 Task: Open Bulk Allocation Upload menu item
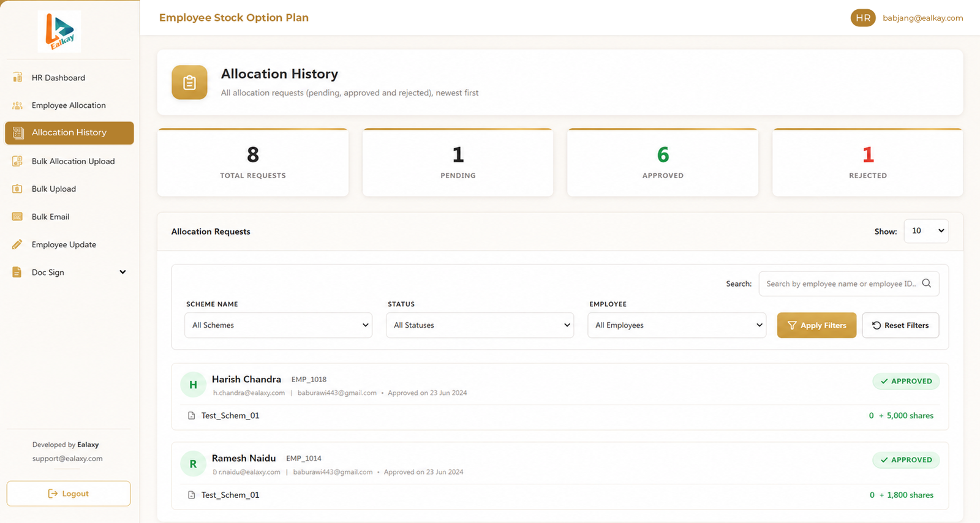(69, 161)
